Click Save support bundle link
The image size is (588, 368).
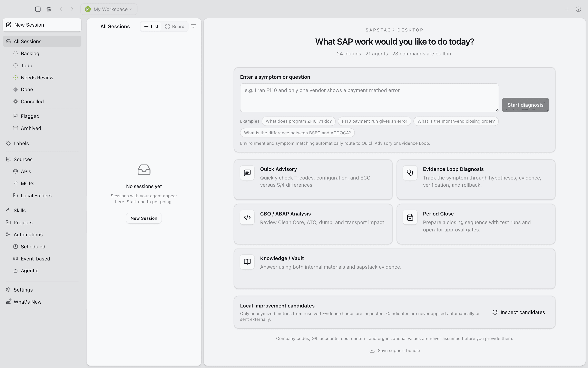pos(395,350)
